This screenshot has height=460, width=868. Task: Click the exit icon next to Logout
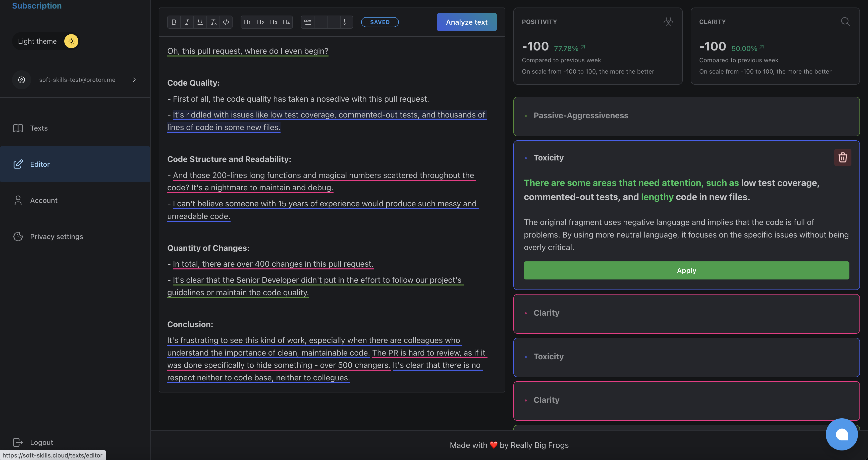(x=18, y=442)
